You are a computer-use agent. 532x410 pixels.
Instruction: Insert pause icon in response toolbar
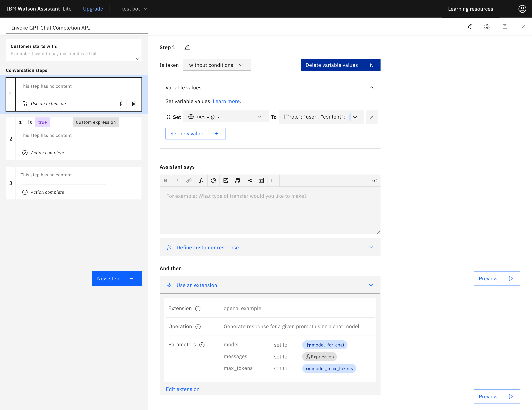pos(273,180)
